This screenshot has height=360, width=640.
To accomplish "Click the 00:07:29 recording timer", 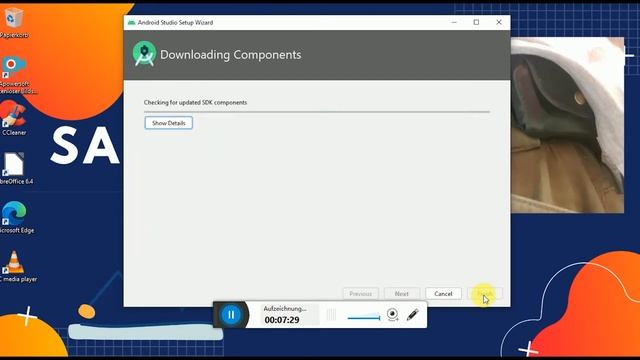I will pyautogui.click(x=282, y=320).
